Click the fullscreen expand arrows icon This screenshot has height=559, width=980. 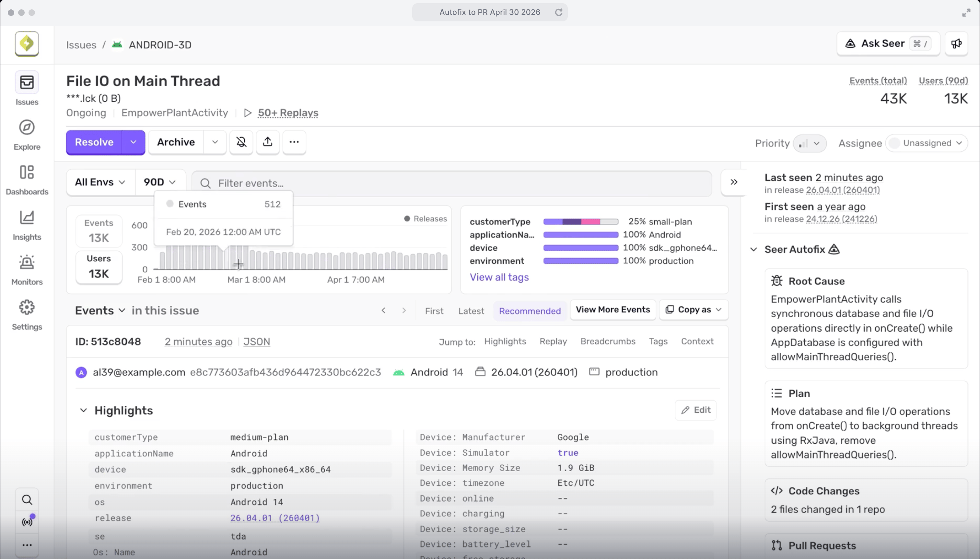(966, 13)
